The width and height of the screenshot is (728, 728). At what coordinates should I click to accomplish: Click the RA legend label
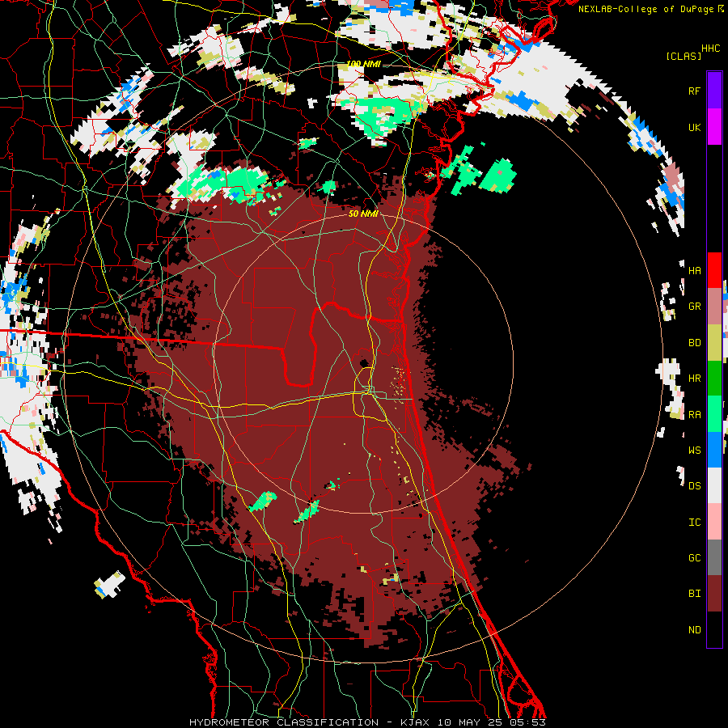tap(694, 415)
